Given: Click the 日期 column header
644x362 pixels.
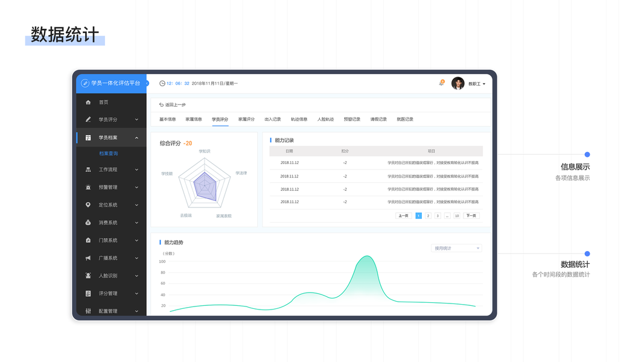Looking at the screenshot, I should point(289,151).
